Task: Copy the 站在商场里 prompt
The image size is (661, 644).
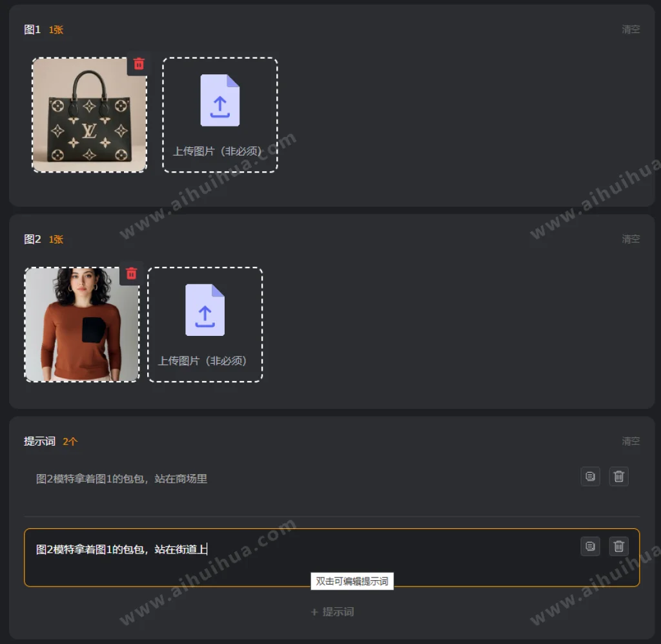Action: (590, 477)
